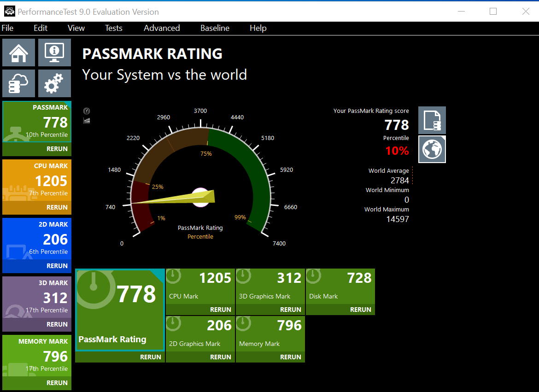The image size is (539, 392).
Task: Click RERUN under sidebar CPU MARK tile
Action: (x=57, y=207)
